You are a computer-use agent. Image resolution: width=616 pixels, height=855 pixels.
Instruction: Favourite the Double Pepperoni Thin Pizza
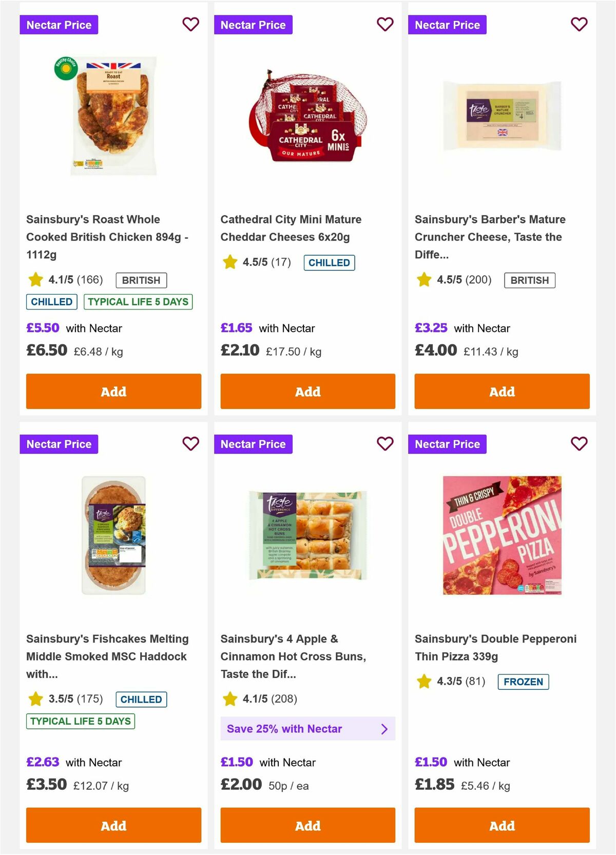[579, 443]
